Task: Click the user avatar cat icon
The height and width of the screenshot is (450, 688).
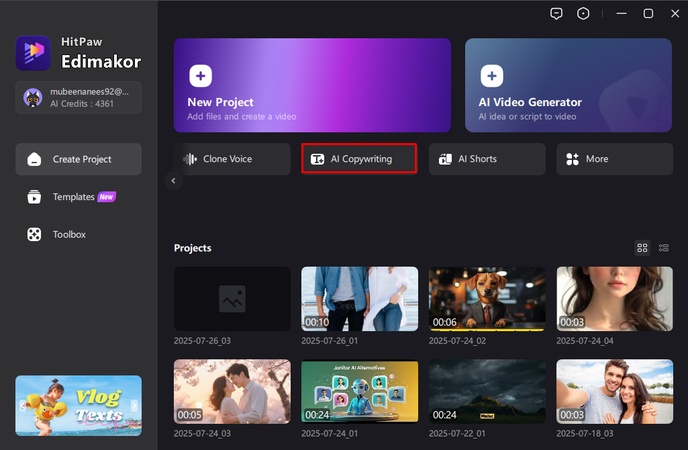Action: 33,97
